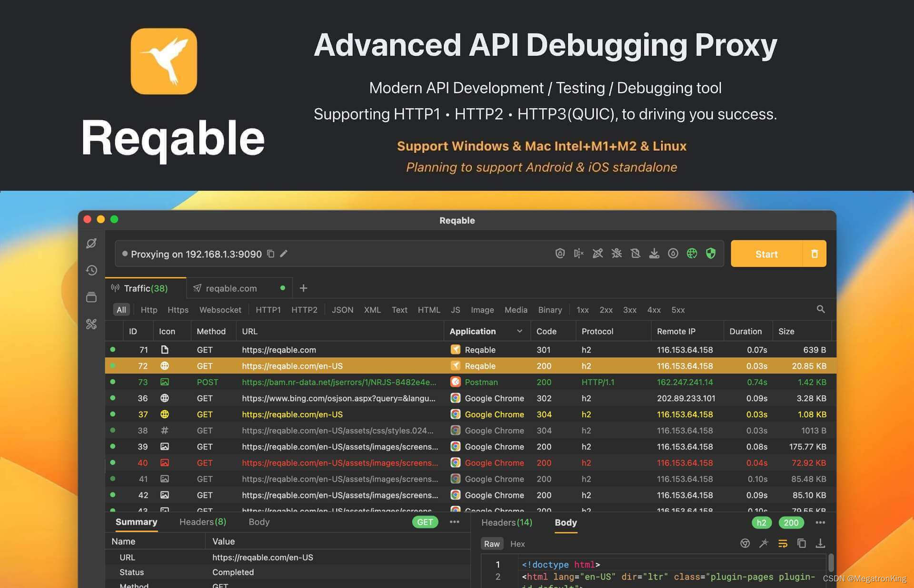Image resolution: width=914 pixels, height=588 pixels.
Task: Toggle the green globe system proxy icon
Action: pos(692,253)
